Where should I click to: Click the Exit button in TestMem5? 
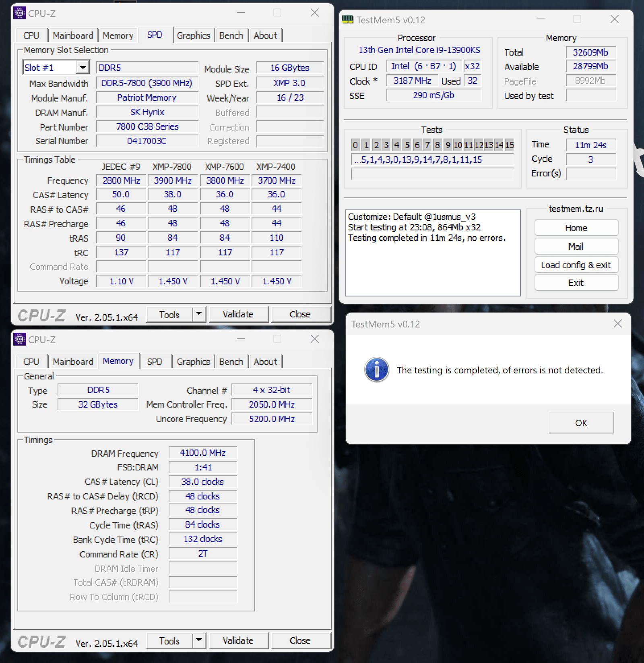(x=576, y=283)
